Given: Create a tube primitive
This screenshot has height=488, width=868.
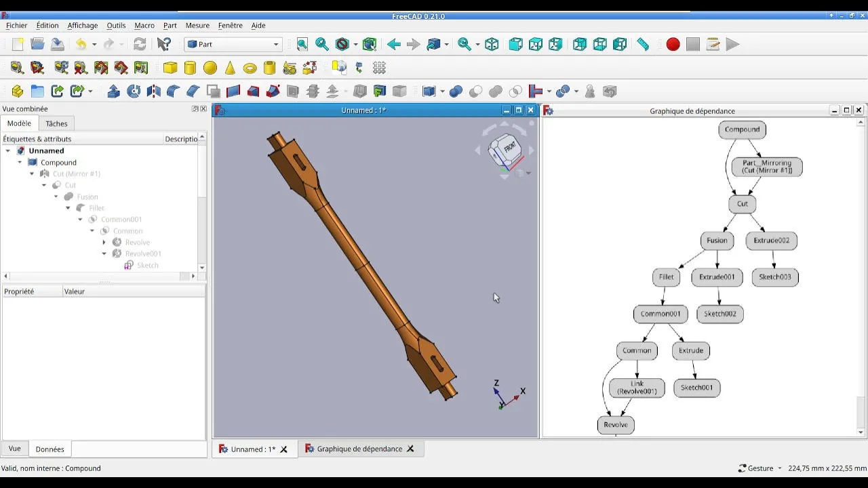Looking at the screenshot, I should click(x=269, y=68).
